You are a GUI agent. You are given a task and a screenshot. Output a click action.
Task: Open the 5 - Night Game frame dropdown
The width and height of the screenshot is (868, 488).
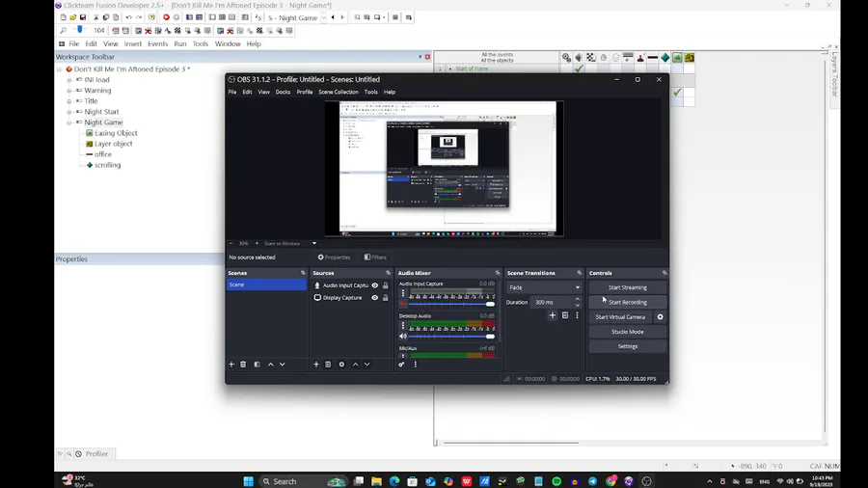pyautogui.click(x=324, y=17)
